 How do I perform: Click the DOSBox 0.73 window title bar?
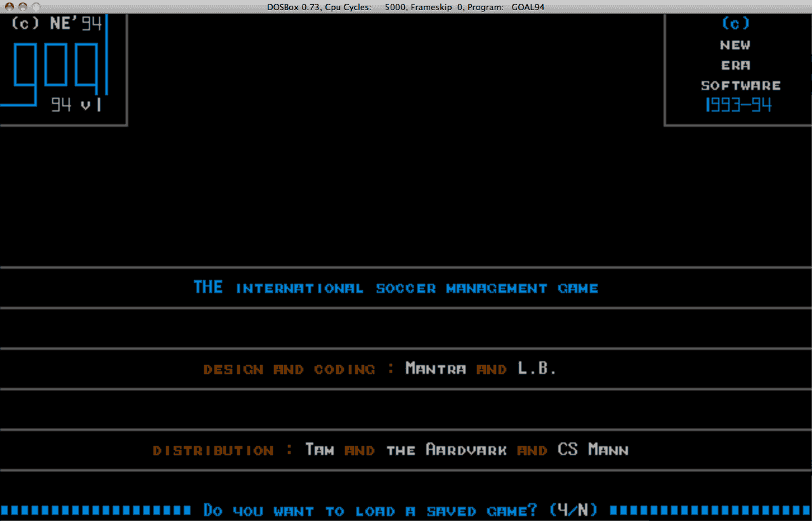406,7
